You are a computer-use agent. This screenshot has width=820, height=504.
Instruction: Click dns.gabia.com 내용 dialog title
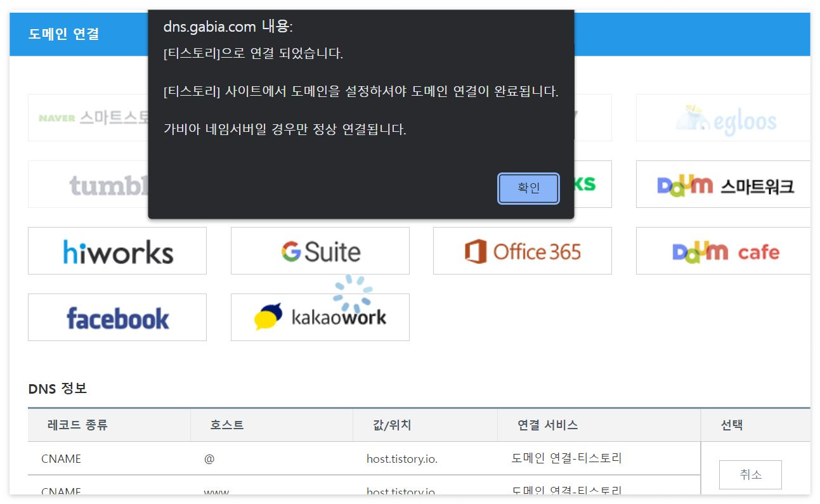[x=228, y=27]
